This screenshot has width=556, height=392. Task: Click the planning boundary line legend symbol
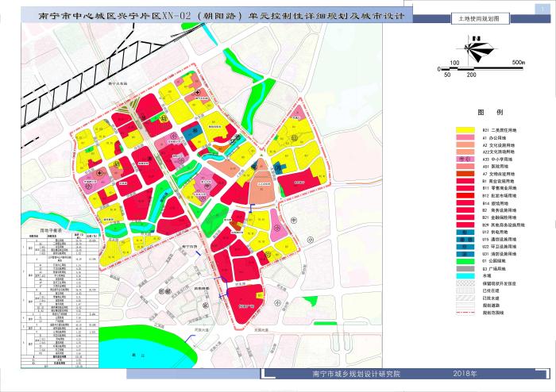coord(465,313)
